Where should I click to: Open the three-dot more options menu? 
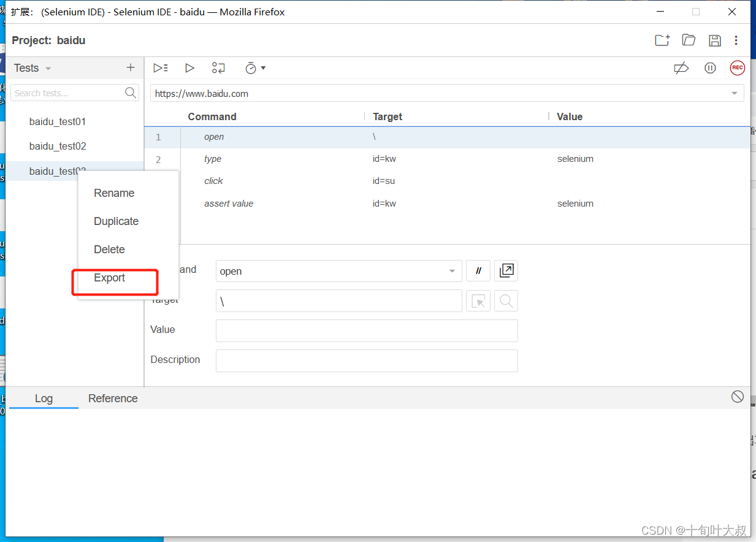pyautogui.click(x=736, y=40)
